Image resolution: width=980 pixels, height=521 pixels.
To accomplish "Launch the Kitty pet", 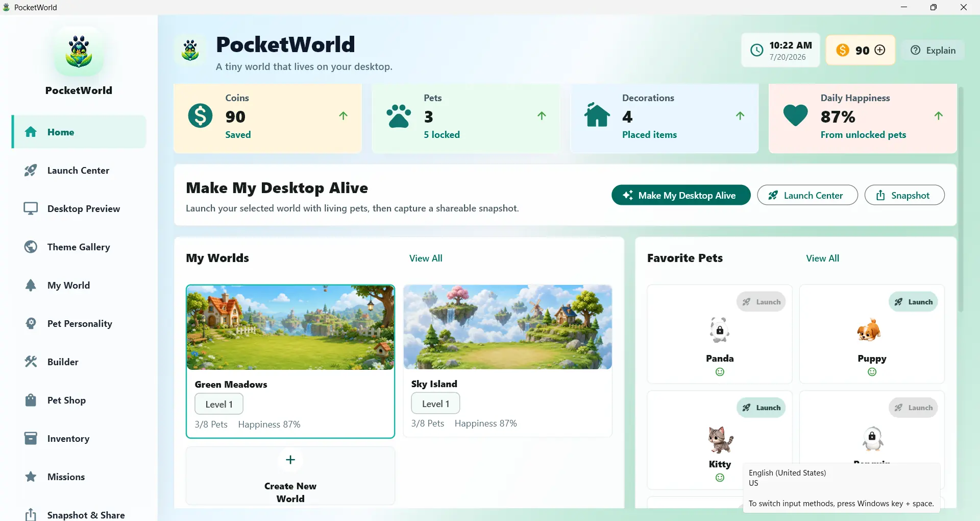I will tap(761, 408).
